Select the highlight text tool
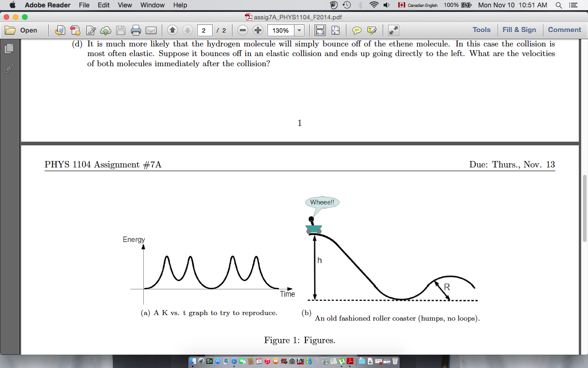588x368 pixels. coord(372,30)
